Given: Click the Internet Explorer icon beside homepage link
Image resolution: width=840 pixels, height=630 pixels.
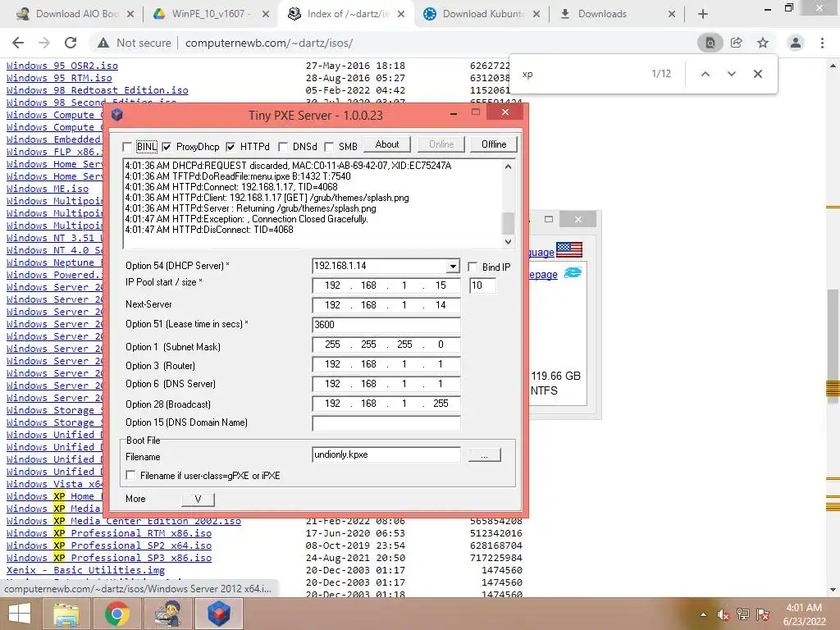Looking at the screenshot, I should coord(573,272).
